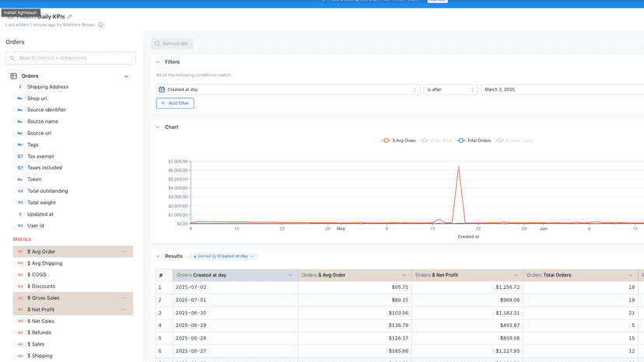Collapse the Results section

pos(158,256)
